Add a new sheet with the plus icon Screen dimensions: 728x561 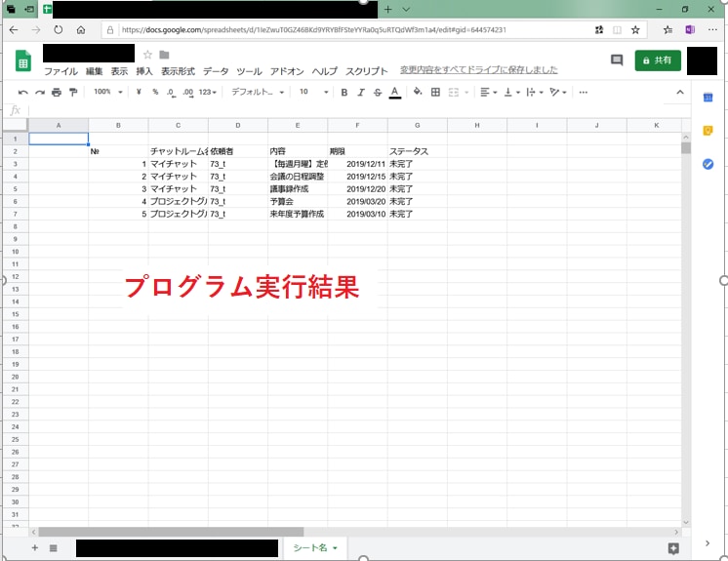(35, 548)
